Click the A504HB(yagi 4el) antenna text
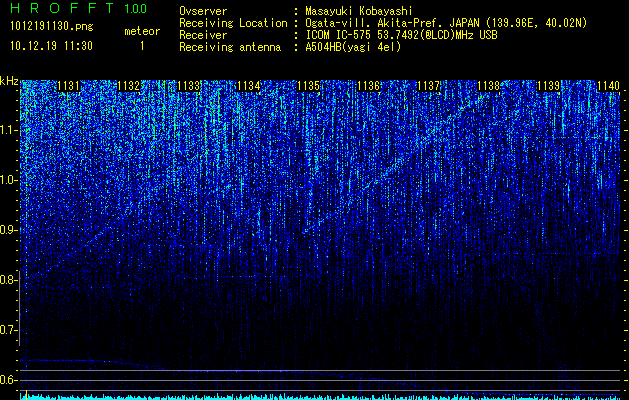This screenshot has height=400, width=629. click(353, 47)
